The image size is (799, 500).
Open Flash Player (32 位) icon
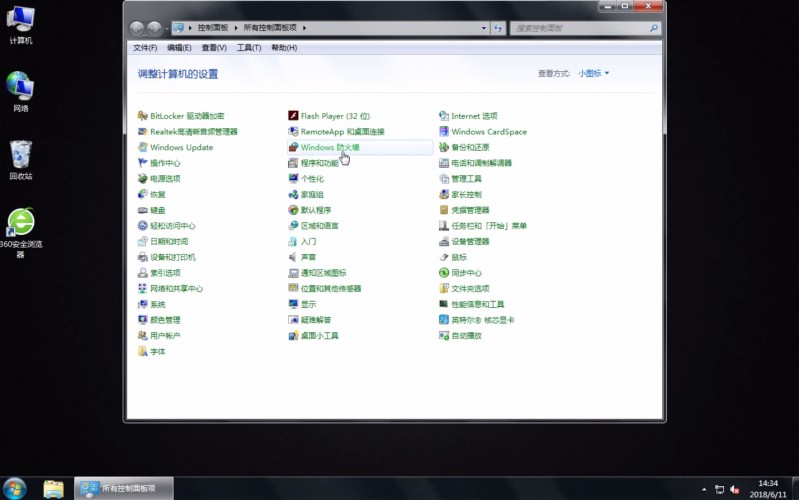pos(293,116)
